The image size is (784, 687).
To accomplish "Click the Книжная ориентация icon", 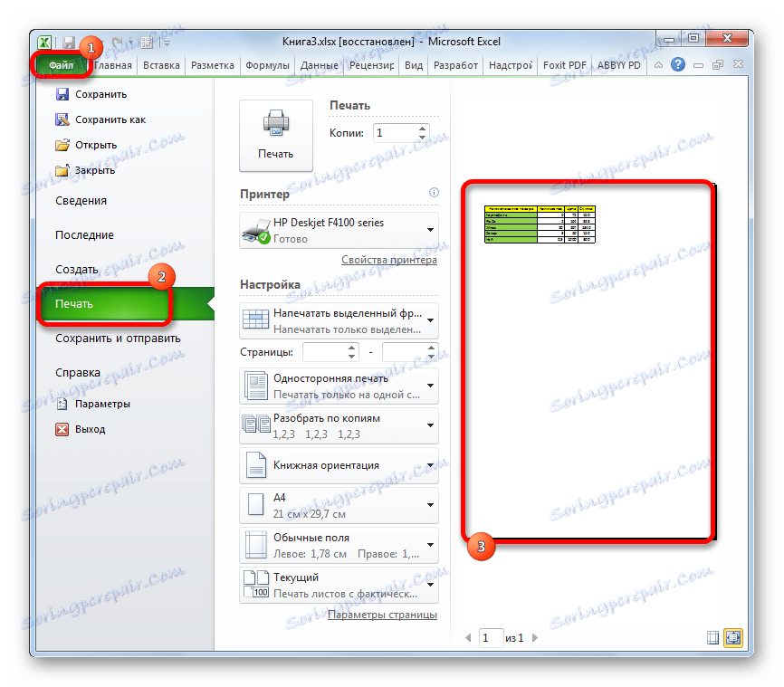I will 256,466.
